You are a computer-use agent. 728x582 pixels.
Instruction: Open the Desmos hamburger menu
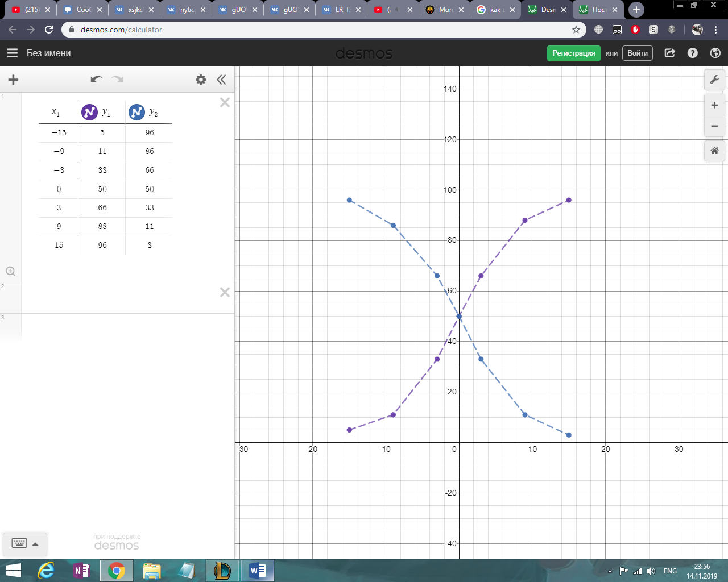13,53
